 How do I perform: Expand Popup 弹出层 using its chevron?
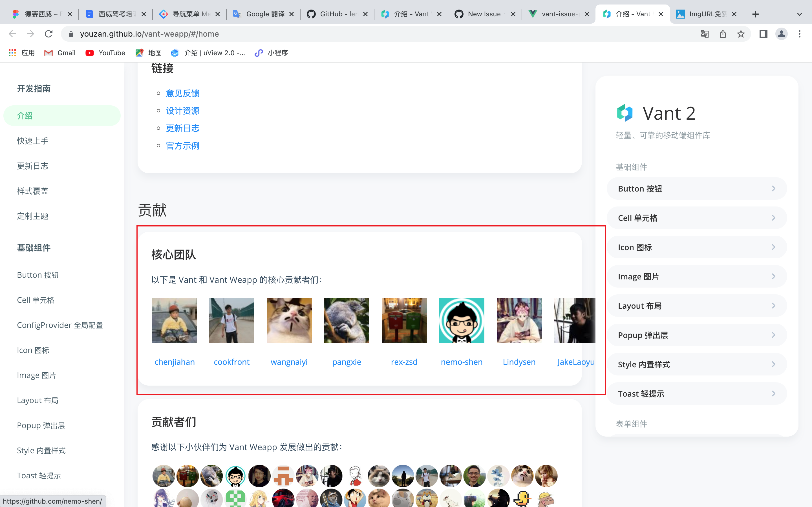pos(774,335)
